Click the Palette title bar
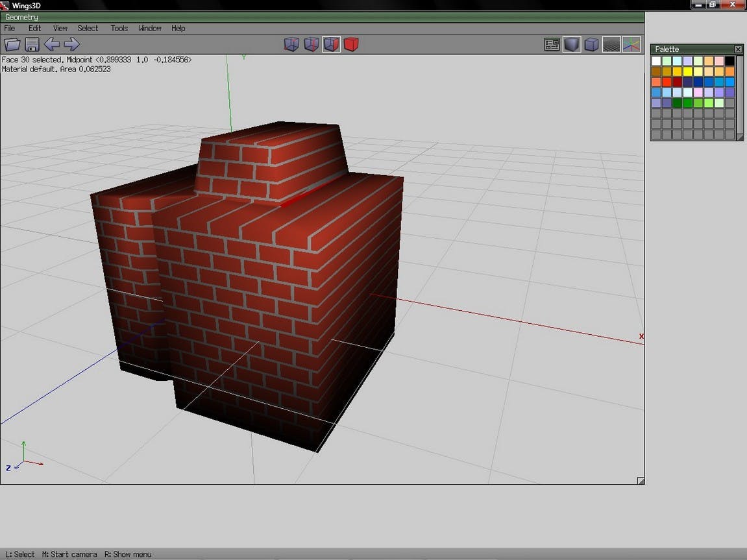The image size is (747, 560). click(692, 49)
